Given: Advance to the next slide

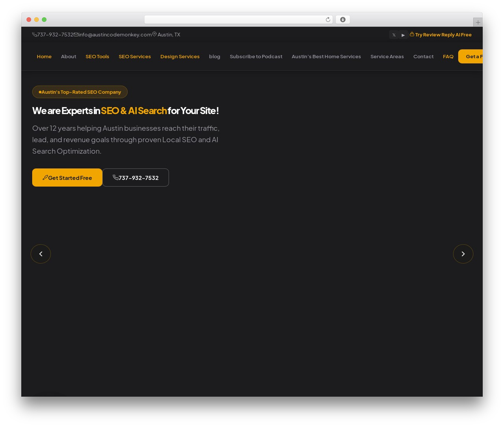Looking at the screenshot, I should pyautogui.click(x=463, y=254).
